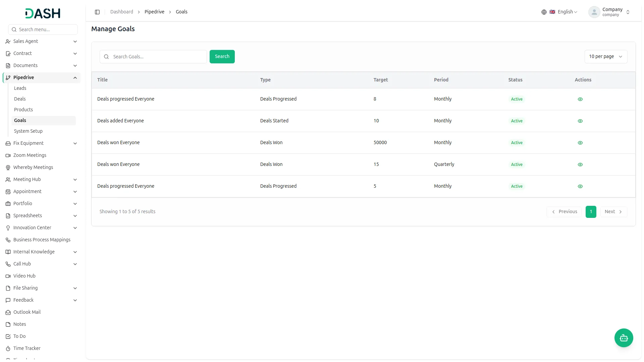The height and width of the screenshot is (362, 644).
Task: Expand the Meeting Hub menu
Action: tap(42, 180)
